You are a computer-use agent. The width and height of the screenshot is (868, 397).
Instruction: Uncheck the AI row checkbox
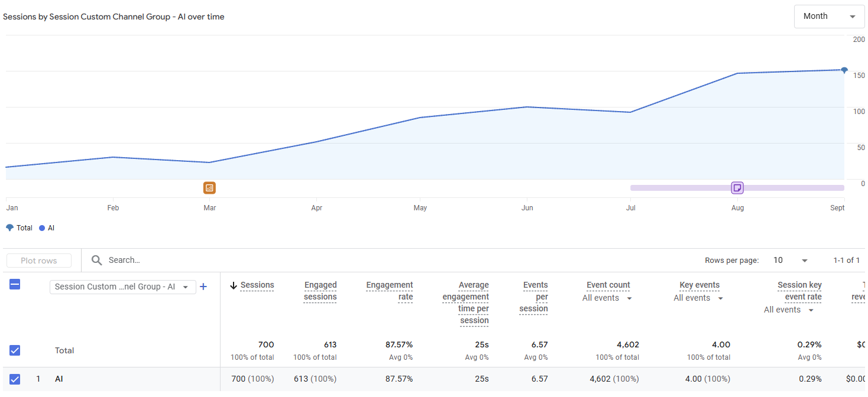[15, 379]
